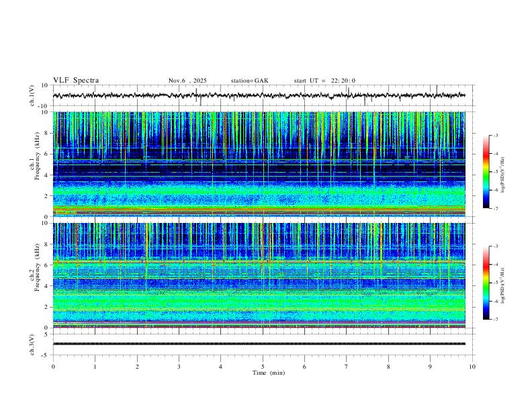Click the ch.2 spectrogram color scale bar
The image size is (532, 411).
[x=486, y=283]
